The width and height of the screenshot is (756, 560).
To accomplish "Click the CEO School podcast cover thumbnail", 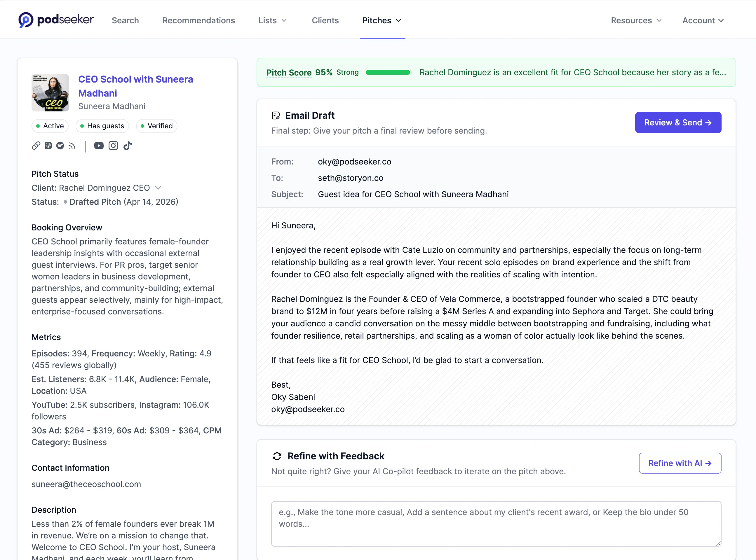I will 50,93.
